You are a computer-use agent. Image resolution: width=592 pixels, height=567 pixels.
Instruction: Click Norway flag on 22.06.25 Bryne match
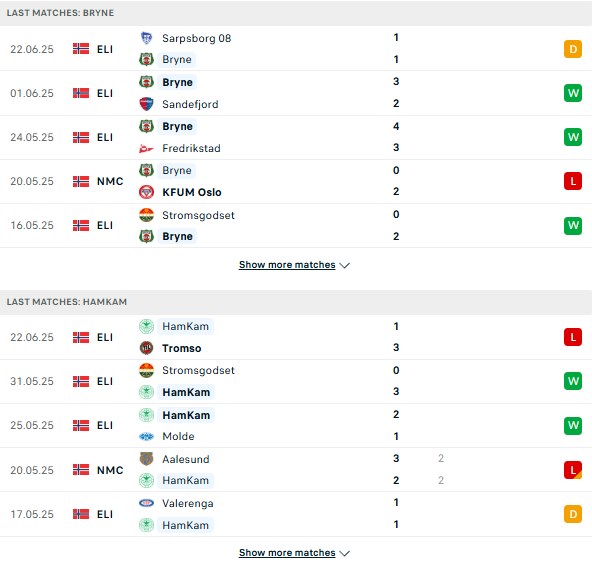[81, 49]
